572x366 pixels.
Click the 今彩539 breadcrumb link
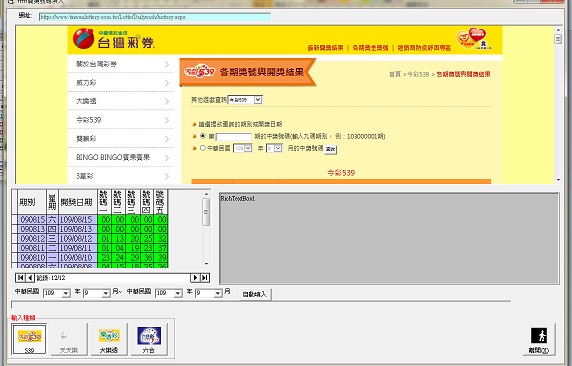[418, 74]
